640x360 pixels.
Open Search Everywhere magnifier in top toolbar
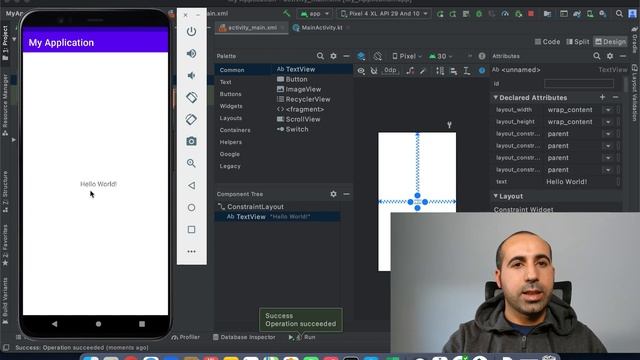click(x=619, y=13)
